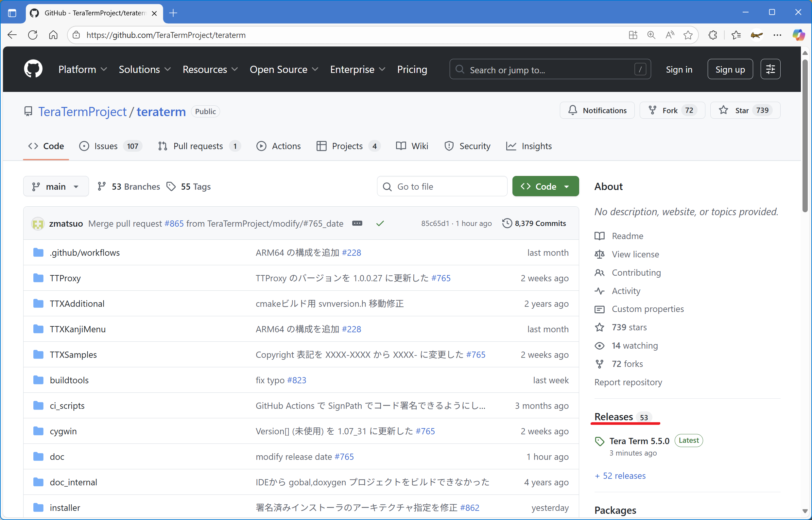Open the GitHub appearance settings icon

pos(770,69)
